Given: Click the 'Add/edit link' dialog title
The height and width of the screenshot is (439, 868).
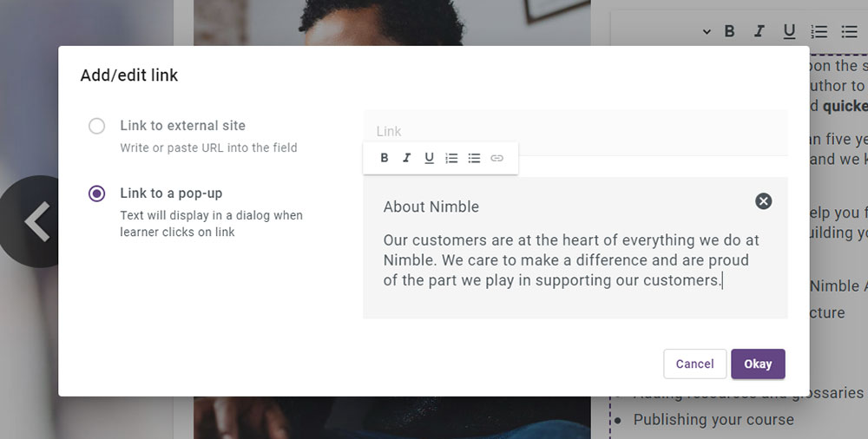Looking at the screenshot, I should coord(129,75).
